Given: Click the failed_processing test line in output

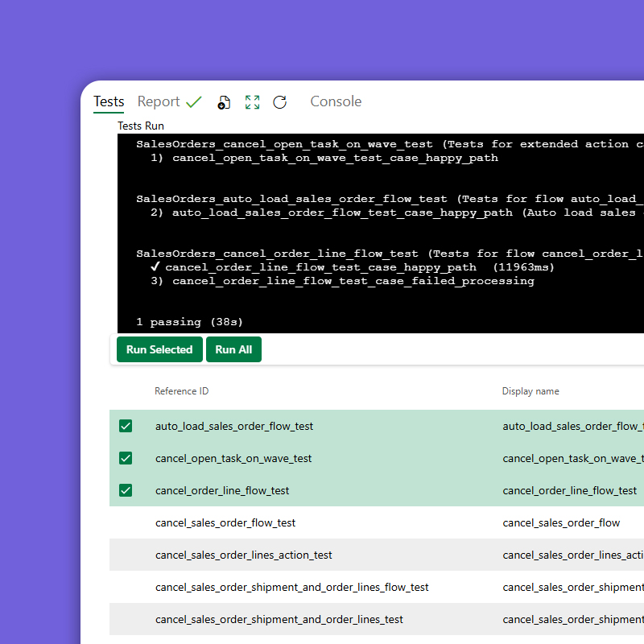Looking at the screenshot, I should [x=353, y=281].
